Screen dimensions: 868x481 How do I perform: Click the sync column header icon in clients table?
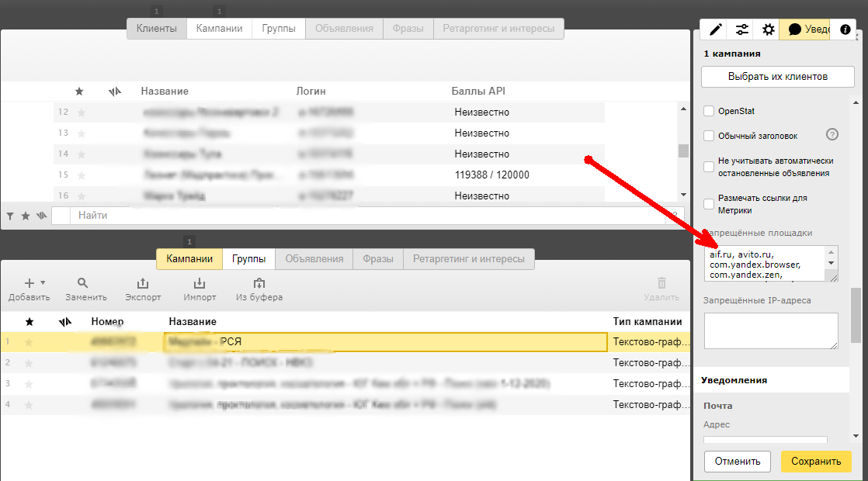point(114,92)
